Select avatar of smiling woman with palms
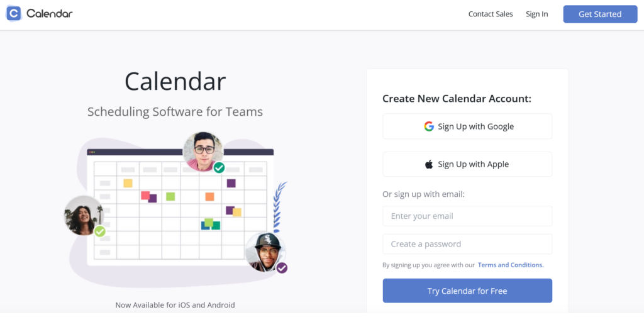The height and width of the screenshot is (317, 644). coord(84,216)
